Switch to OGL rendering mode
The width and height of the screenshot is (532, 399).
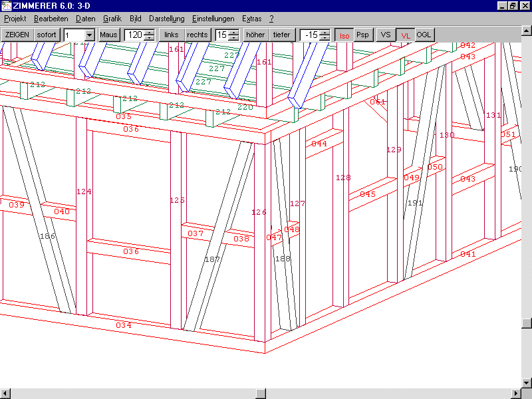424,35
